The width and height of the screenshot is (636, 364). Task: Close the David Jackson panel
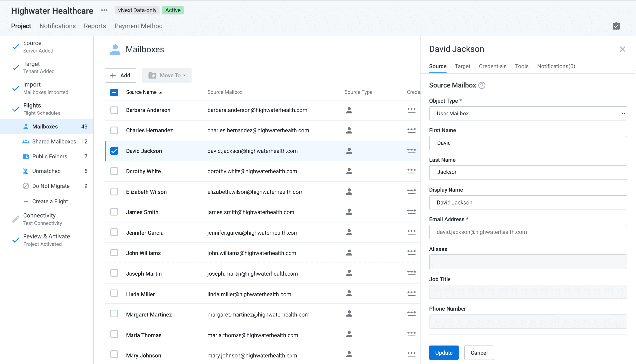click(x=622, y=49)
